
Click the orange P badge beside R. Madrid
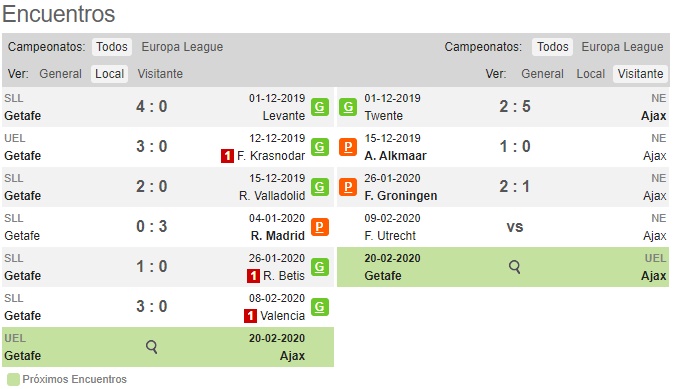point(320,227)
